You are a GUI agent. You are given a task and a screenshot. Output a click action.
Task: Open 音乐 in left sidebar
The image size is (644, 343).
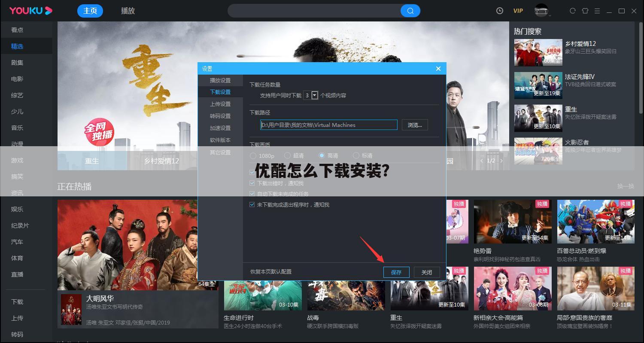point(17,127)
